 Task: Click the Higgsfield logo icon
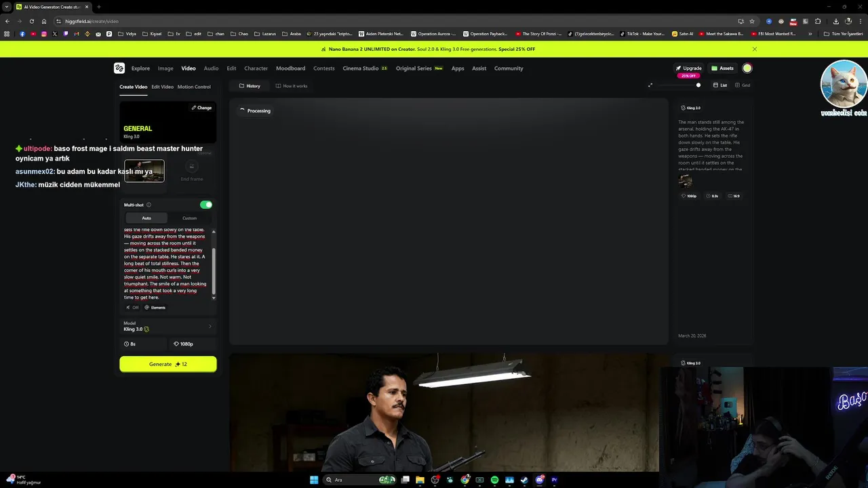[x=119, y=68]
